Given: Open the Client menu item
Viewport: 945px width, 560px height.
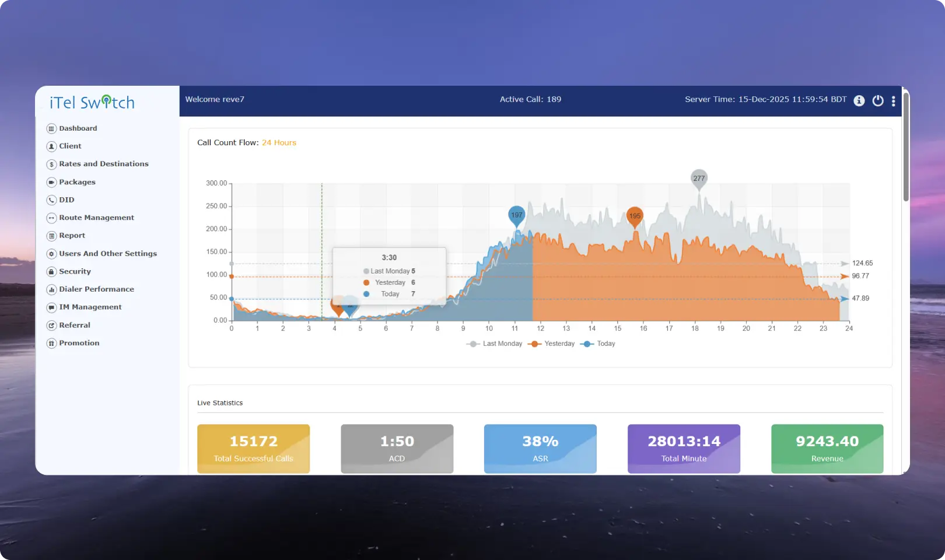Looking at the screenshot, I should click(x=70, y=146).
